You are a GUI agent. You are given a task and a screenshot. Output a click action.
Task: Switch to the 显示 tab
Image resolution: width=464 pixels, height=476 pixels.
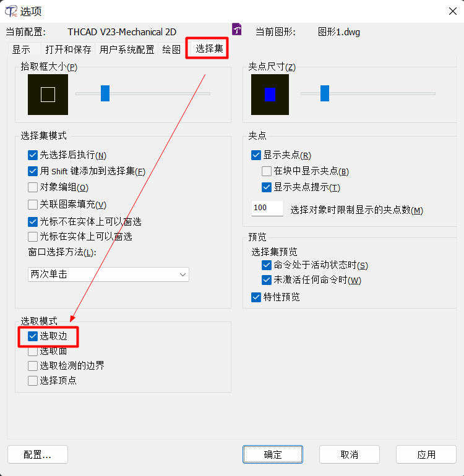[x=21, y=49]
